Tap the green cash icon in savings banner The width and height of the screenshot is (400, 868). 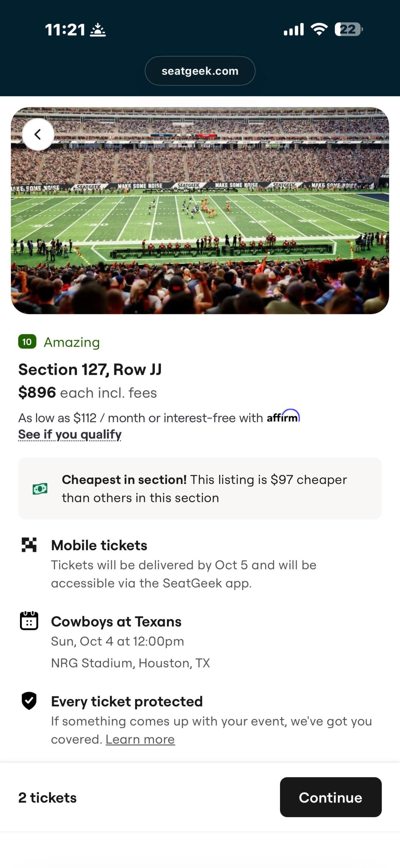coord(40,488)
